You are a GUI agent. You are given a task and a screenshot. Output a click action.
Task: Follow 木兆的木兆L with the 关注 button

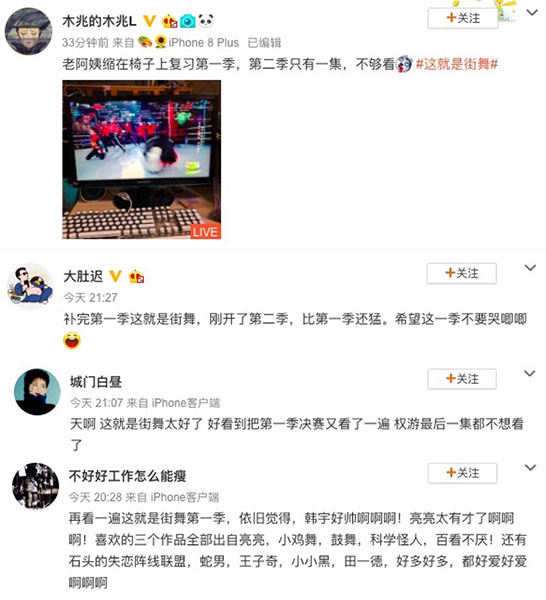(x=463, y=18)
